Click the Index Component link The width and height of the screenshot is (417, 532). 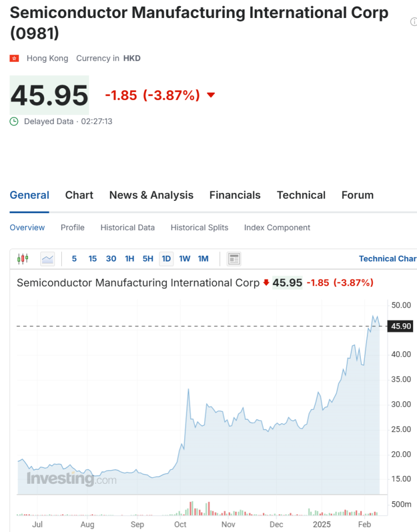pos(277,228)
